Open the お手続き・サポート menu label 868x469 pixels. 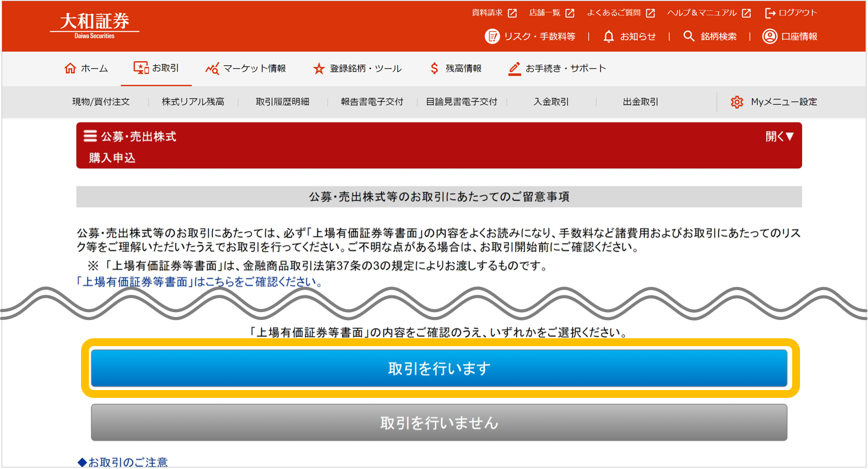point(566,68)
